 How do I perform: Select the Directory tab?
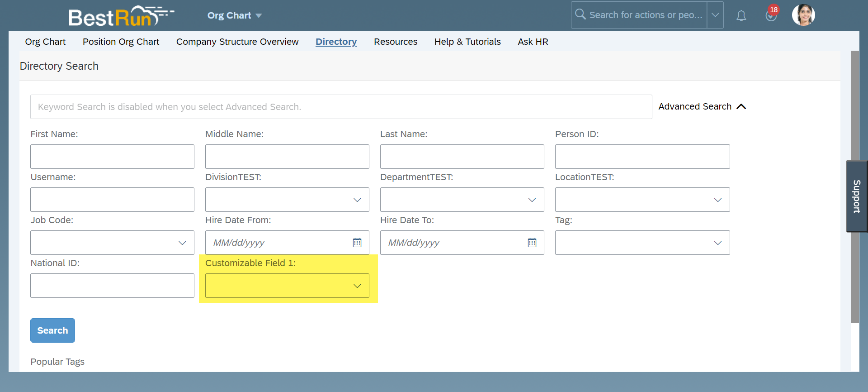pyautogui.click(x=336, y=42)
